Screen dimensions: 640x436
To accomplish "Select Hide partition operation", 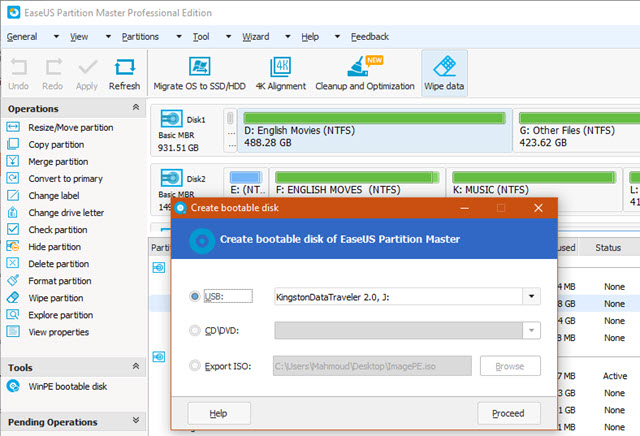I will [54, 247].
